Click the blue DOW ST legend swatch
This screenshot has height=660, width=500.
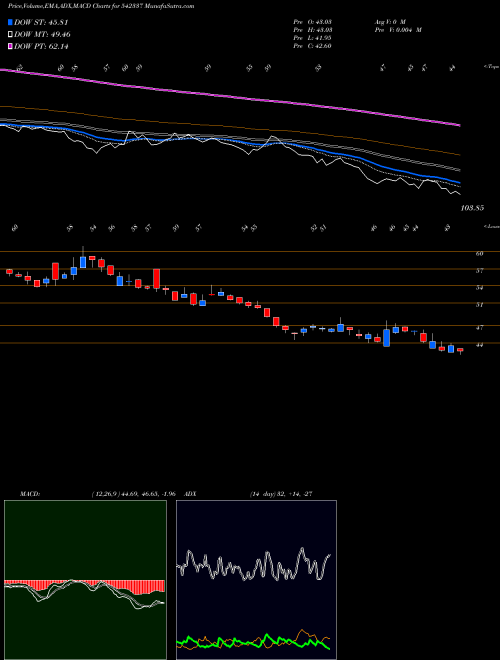[x=11, y=23]
